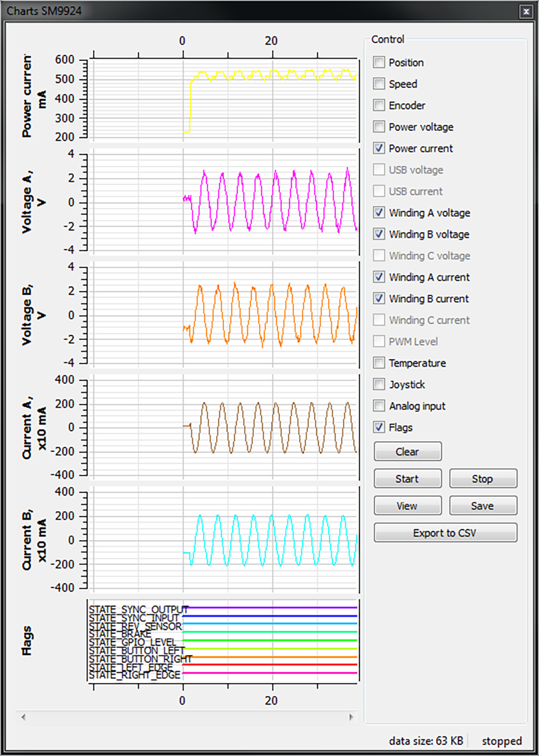
Task: Start data recording
Action: click(407, 478)
